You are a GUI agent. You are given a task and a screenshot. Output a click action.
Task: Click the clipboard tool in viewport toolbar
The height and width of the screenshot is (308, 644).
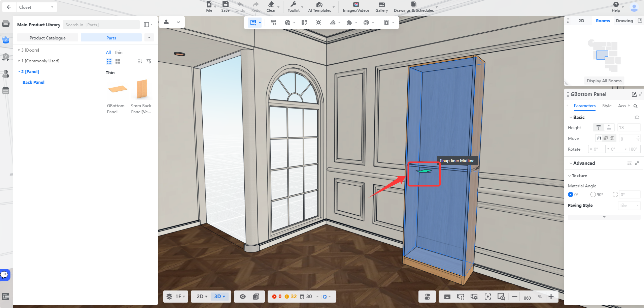pyautogui.click(x=386, y=23)
